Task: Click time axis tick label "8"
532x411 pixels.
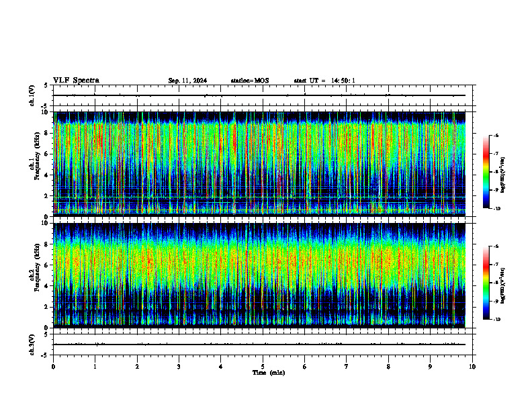Action: 388,367
